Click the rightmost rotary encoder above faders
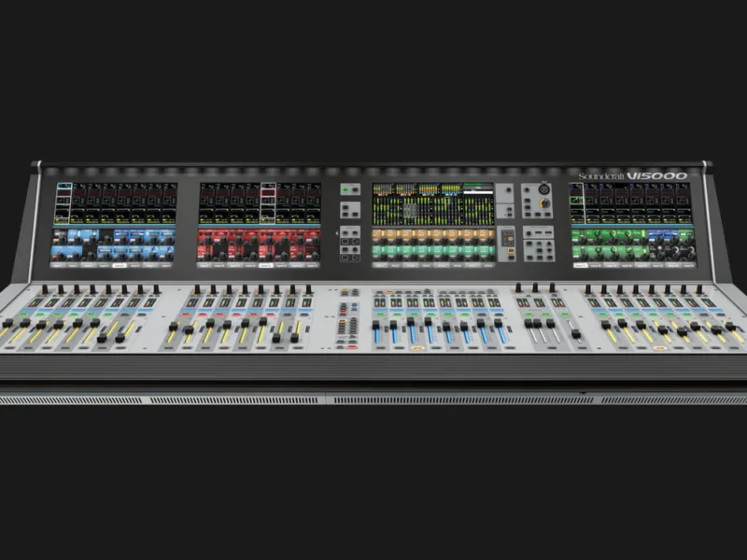 pyautogui.click(x=699, y=289)
